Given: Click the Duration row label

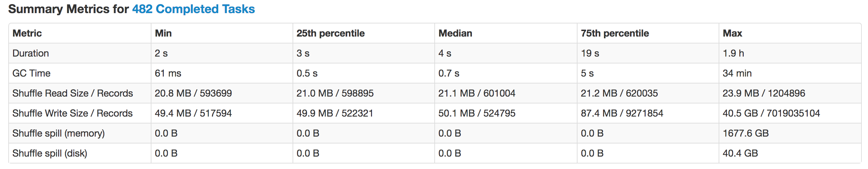Looking at the screenshot, I should (x=31, y=53).
